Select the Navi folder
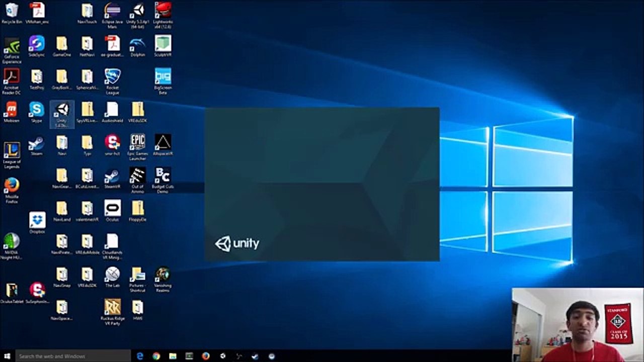The width and height of the screenshot is (644, 362). click(x=62, y=145)
